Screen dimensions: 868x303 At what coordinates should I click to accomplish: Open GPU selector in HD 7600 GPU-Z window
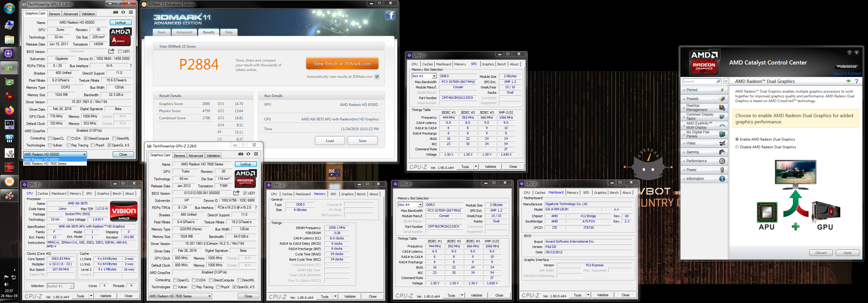[x=180, y=296]
